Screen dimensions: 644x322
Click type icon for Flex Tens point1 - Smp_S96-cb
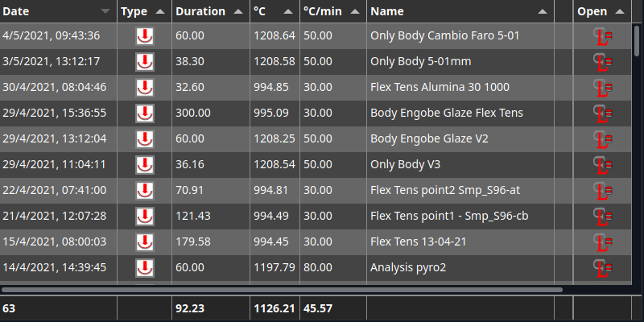(x=145, y=216)
